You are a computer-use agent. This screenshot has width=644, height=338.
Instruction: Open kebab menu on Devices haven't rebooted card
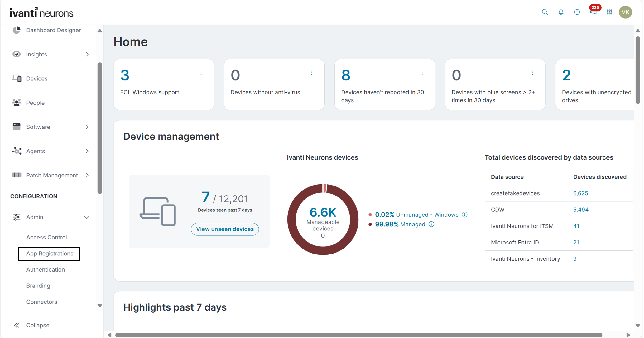pos(422,72)
